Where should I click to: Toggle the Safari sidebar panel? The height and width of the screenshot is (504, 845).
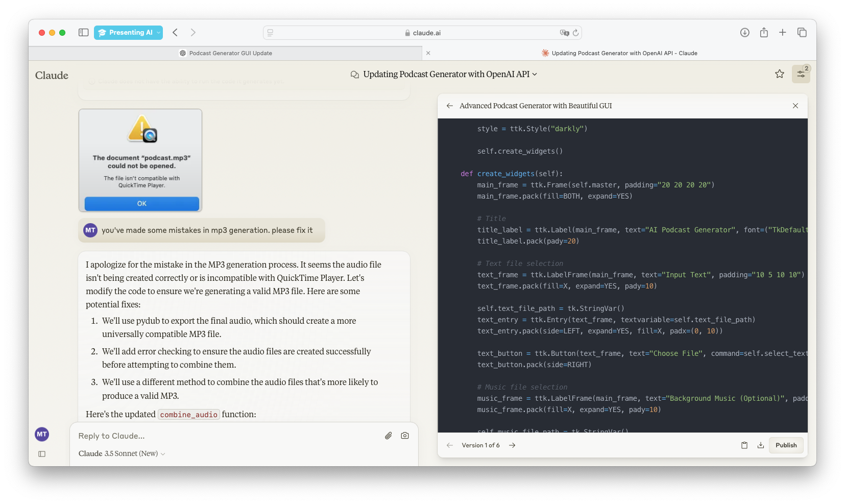click(x=83, y=33)
